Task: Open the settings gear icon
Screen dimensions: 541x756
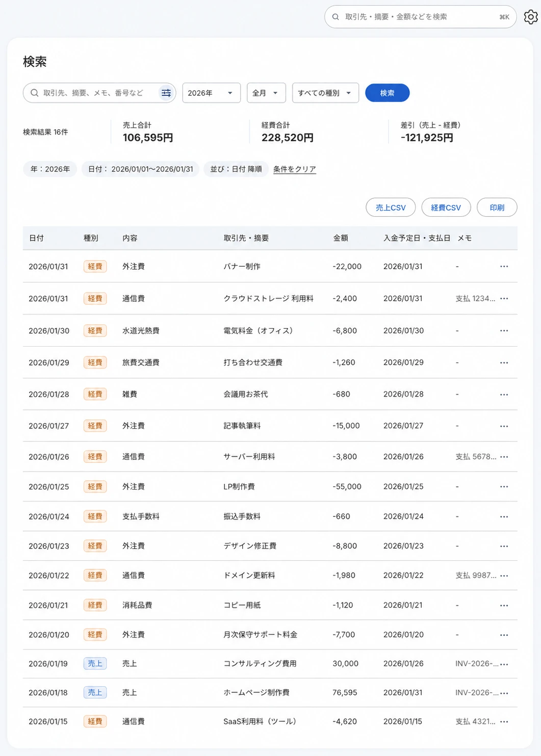Action: click(x=531, y=17)
